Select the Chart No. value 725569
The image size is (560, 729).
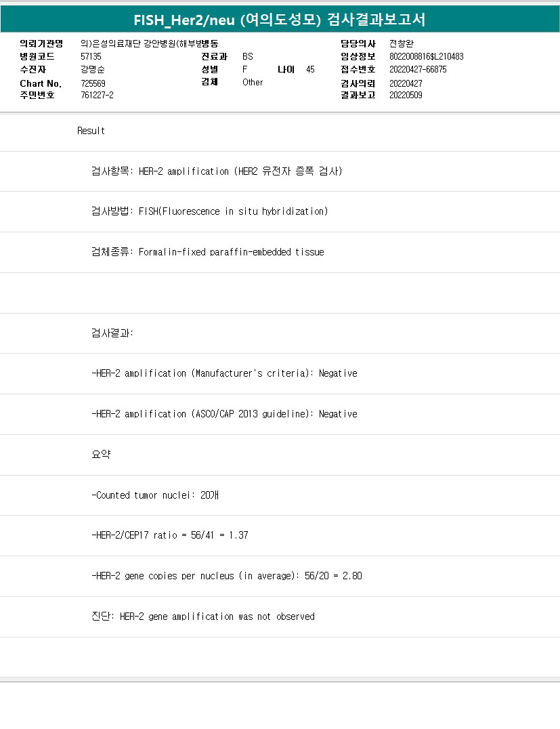(93, 83)
